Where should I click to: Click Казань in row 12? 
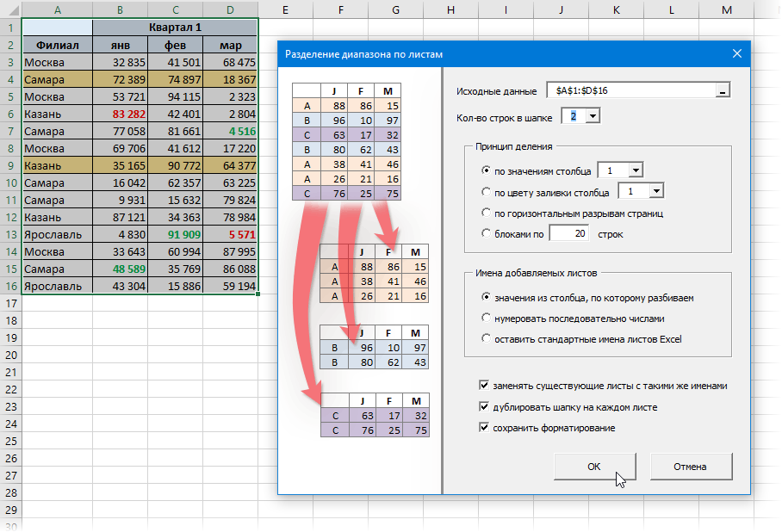[58, 218]
